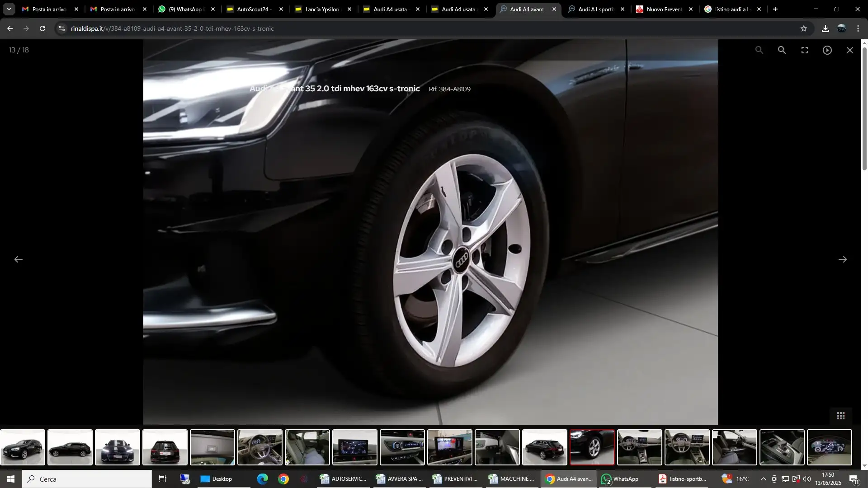Screen dimensions: 868x488
Task: Zoom in on the gallery photo
Action: [x=782, y=50]
